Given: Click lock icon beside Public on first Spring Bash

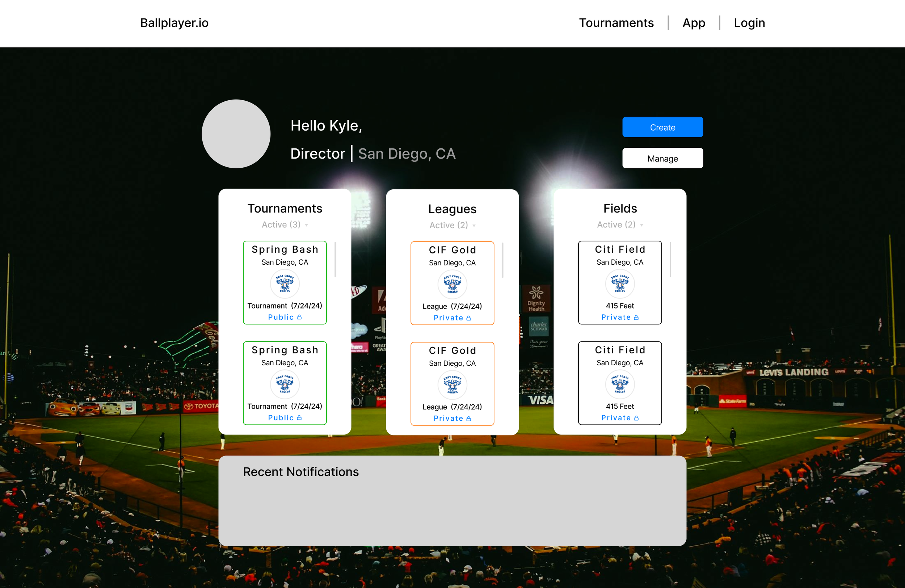Looking at the screenshot, I should click(299, 317).
